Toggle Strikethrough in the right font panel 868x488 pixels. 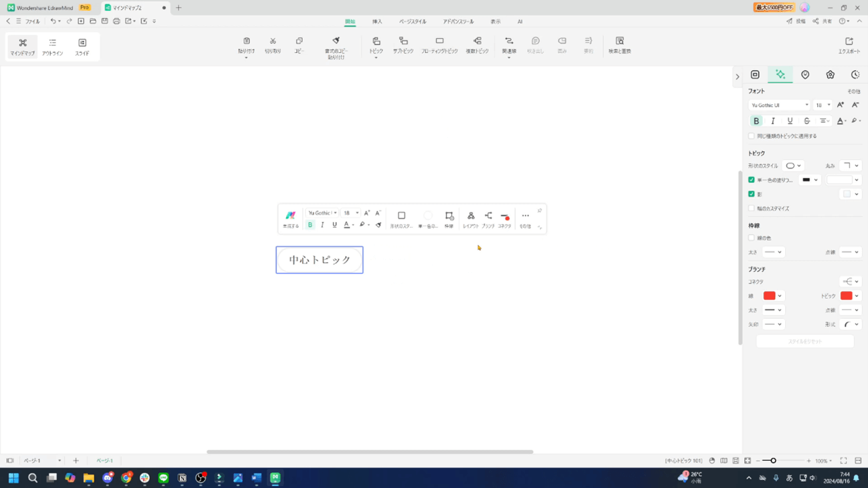coord(806,121)
